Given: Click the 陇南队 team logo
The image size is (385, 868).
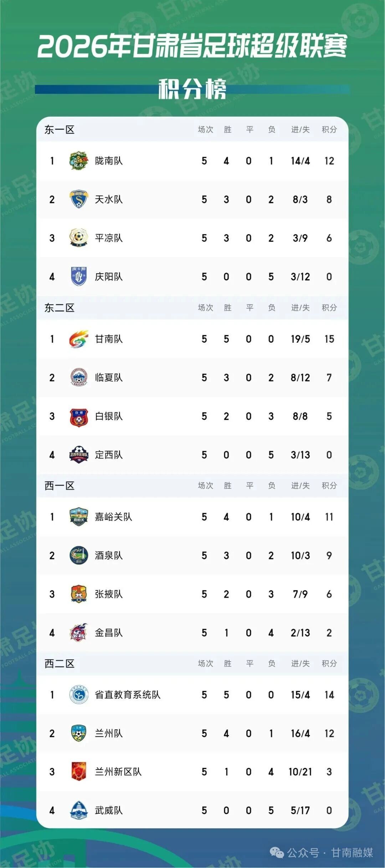Looking at the screenshot, I should (x=78, y=161).
